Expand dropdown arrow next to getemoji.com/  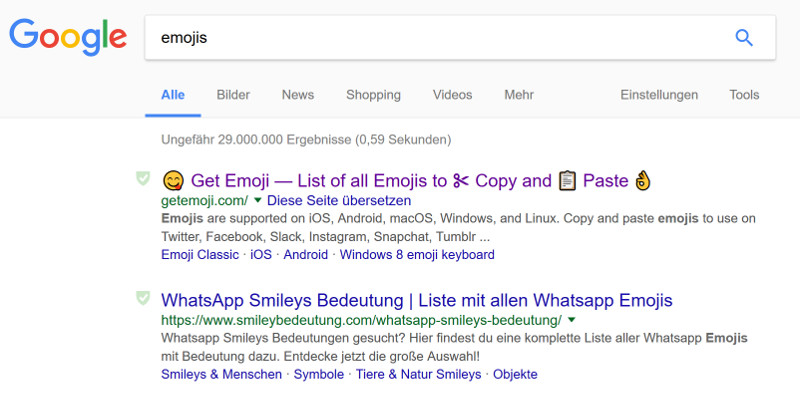[x=258, y=200]
